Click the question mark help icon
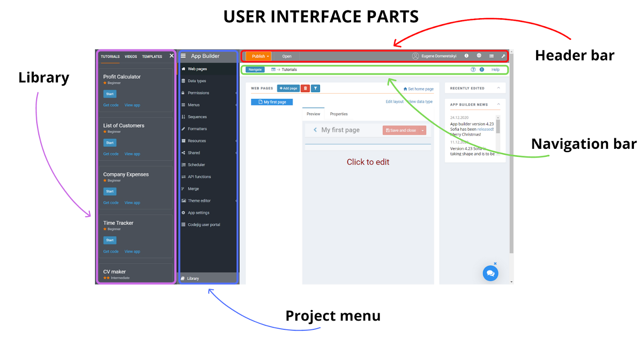 pos(473,70)
